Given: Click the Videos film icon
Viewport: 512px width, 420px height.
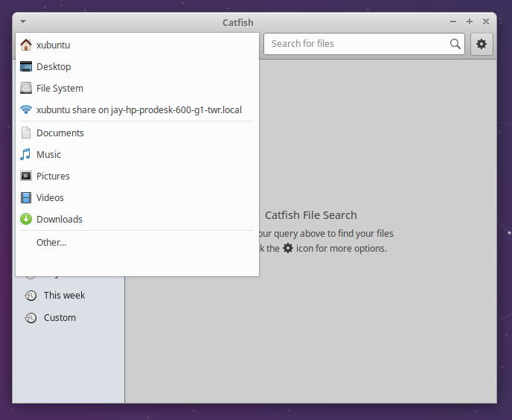Looking at the screenshot, I should click(26, 197).
